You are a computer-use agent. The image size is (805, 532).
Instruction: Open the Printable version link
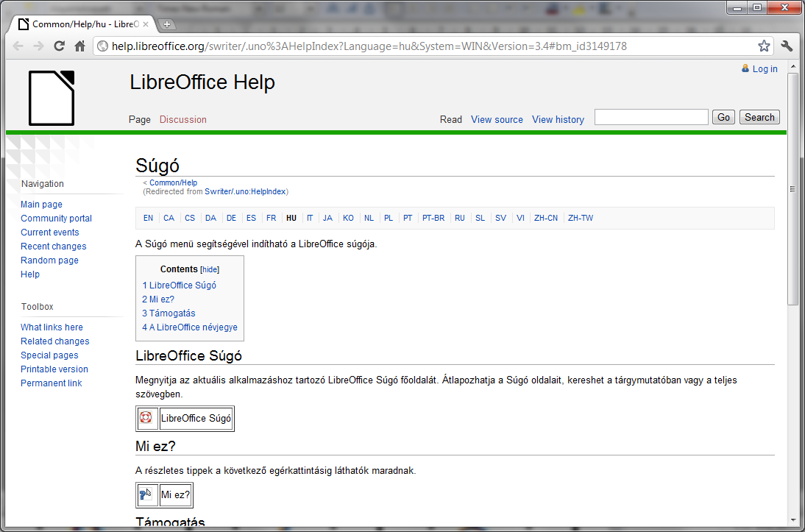[x=54, y=369]
